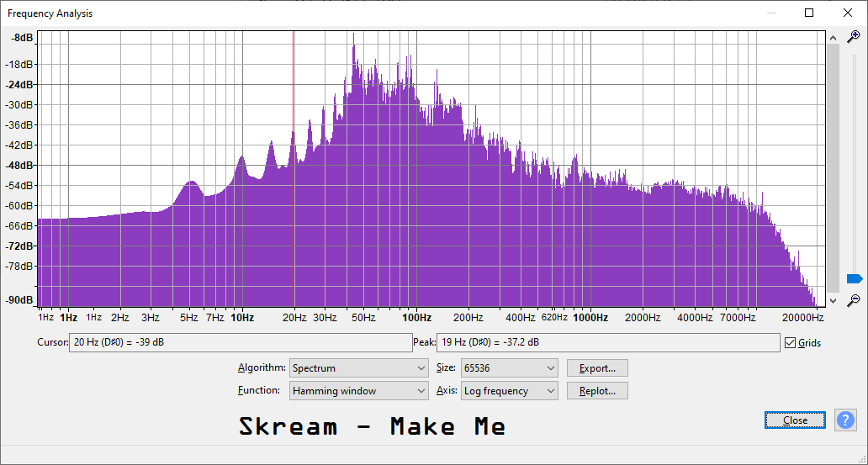This screenshot has width=868, height=465.
Task: Open the Axis dropdown showing Log frequency
Action: [x=510, y=391]
